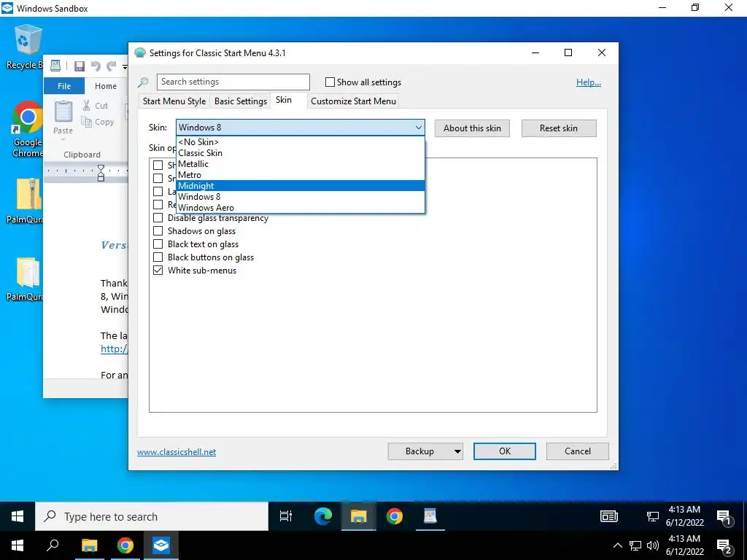Open File Explorer on sandbox taskbar
The image size is (747, 560).
point(359,516)
